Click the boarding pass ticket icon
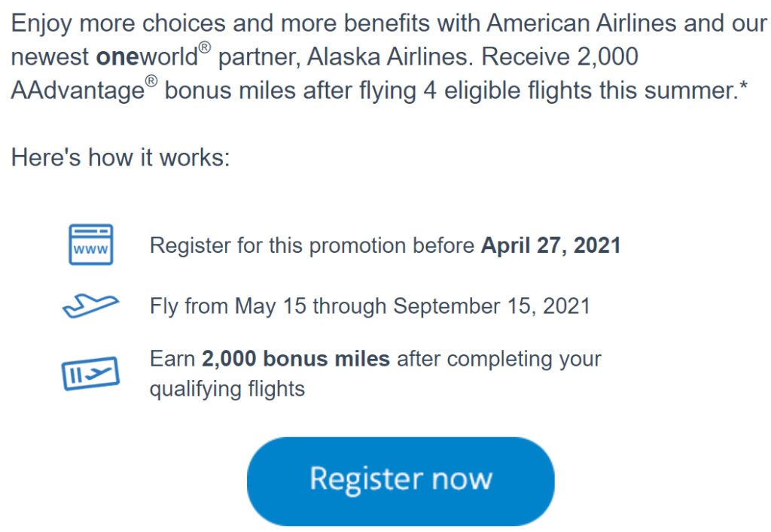Viewport: 771px width, 532px height. point(90,373)
